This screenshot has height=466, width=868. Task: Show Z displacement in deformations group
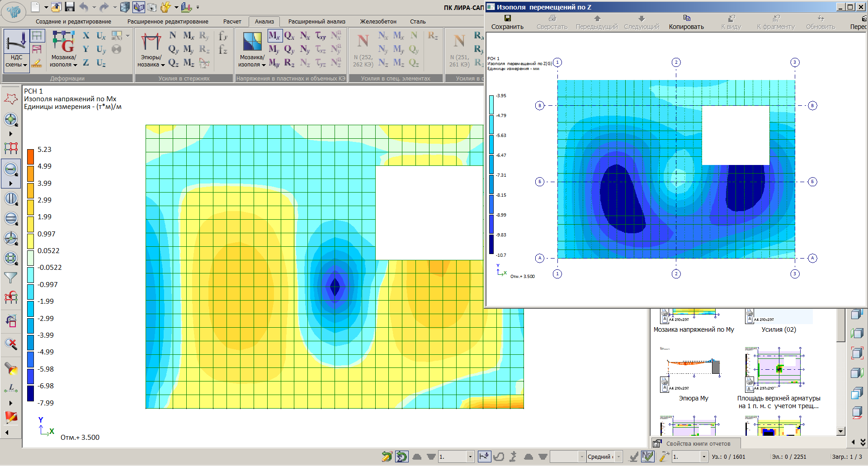(x=86, y=63)
